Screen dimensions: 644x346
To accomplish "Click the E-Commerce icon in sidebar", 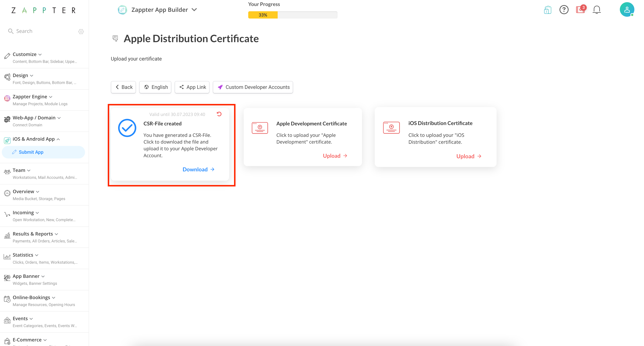I will (x=7, y=341).
